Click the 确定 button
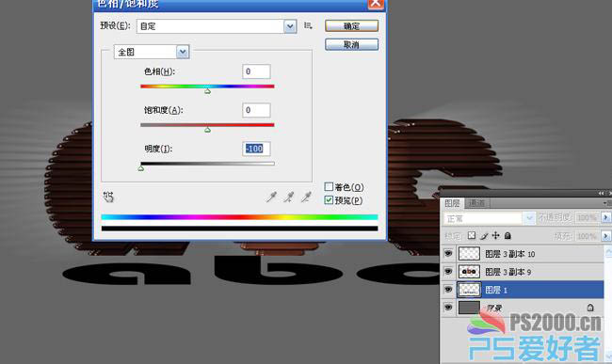Viewport: 612px width, 364px height. point(351,26)
